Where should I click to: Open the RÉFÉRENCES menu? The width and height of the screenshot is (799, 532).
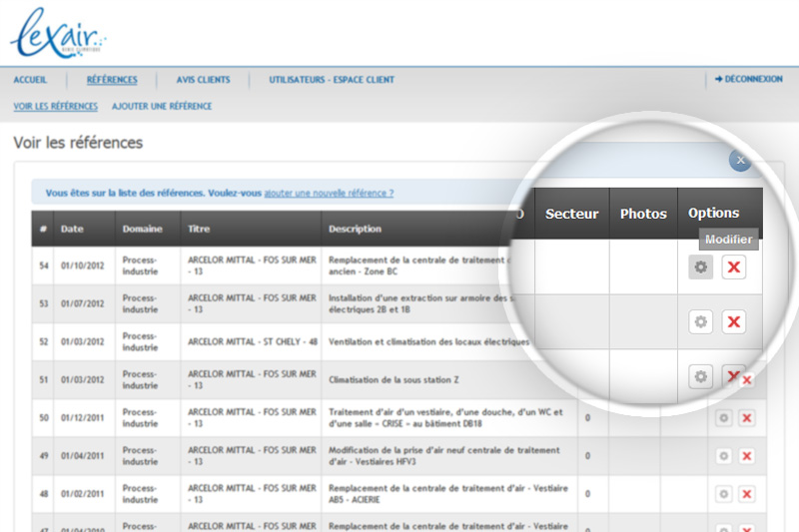click(x=112, y=80)
